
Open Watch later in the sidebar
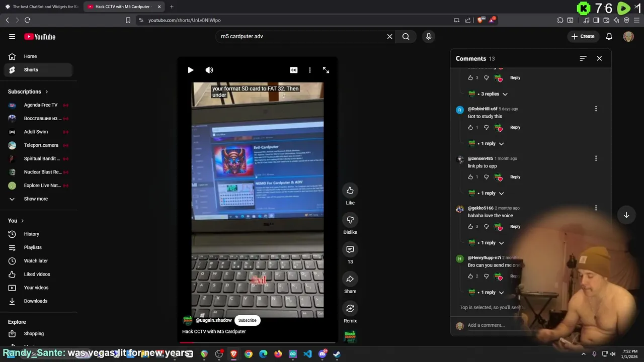point(38,261)
